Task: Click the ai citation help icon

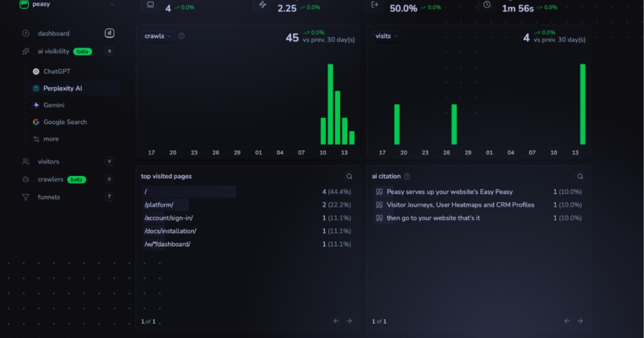Action: click(407, 177)
